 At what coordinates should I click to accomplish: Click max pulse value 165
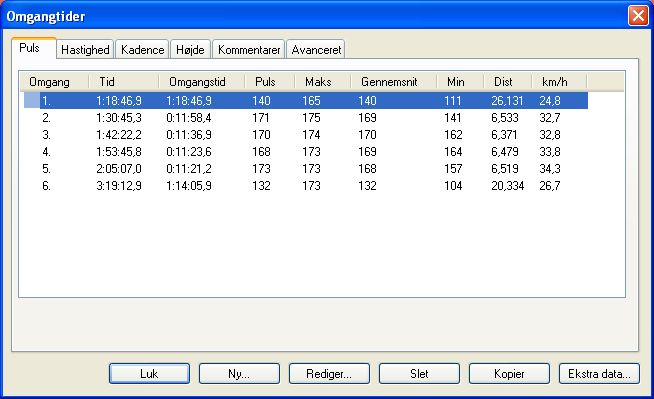312,101
